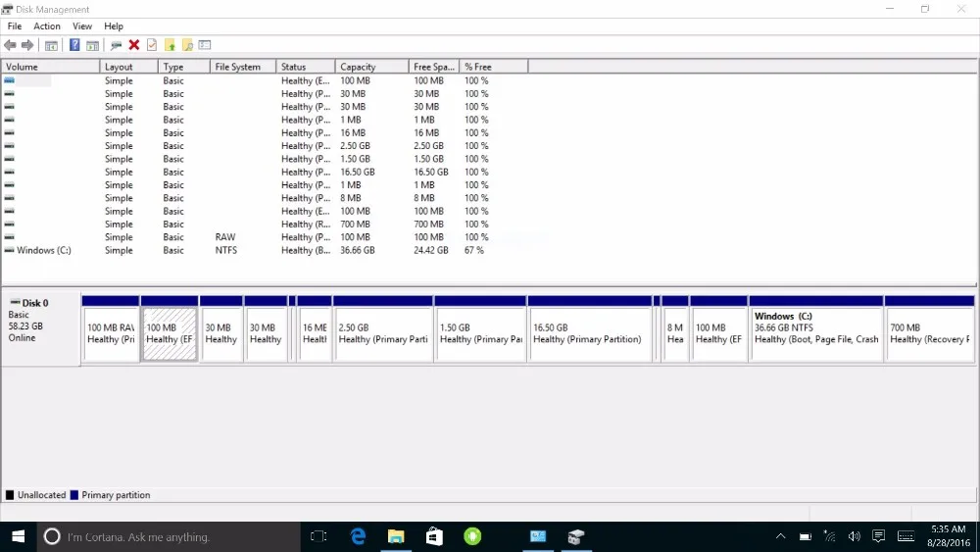Viewport: 980px width, 552px height.
Task: Open the Windows Store taskbar icon
Action: pyautogui.click(x=434, y=536)
